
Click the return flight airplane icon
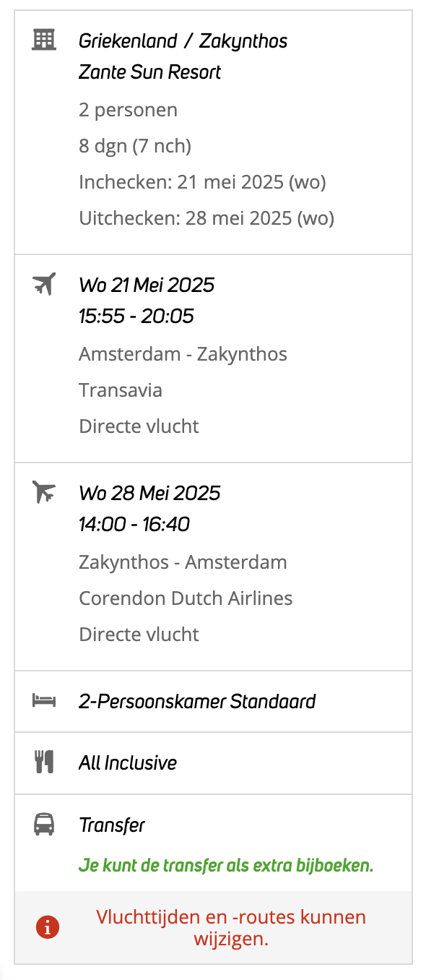tap(44, 492)
